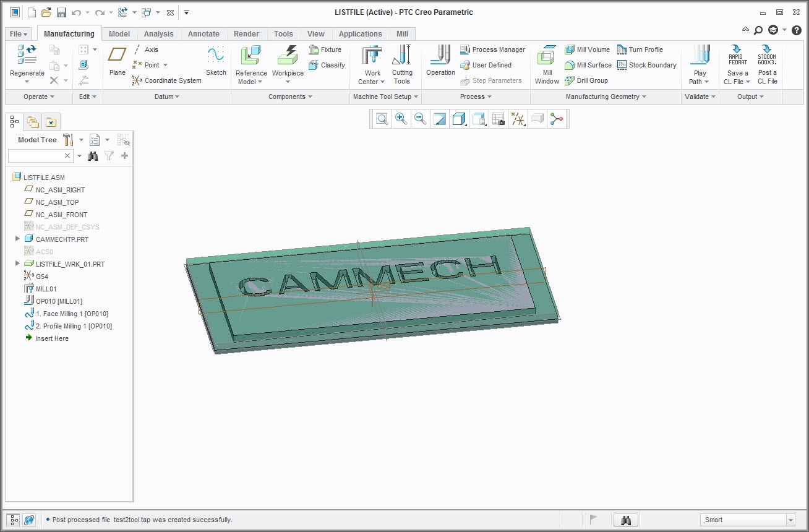Toggle the navigator panel display icon
The width and height of the screenshot is (809, 532).
pos(14,520)
